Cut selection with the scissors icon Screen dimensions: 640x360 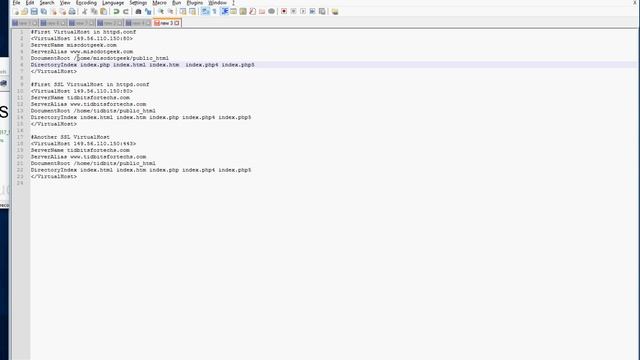[x=84, y=11]
